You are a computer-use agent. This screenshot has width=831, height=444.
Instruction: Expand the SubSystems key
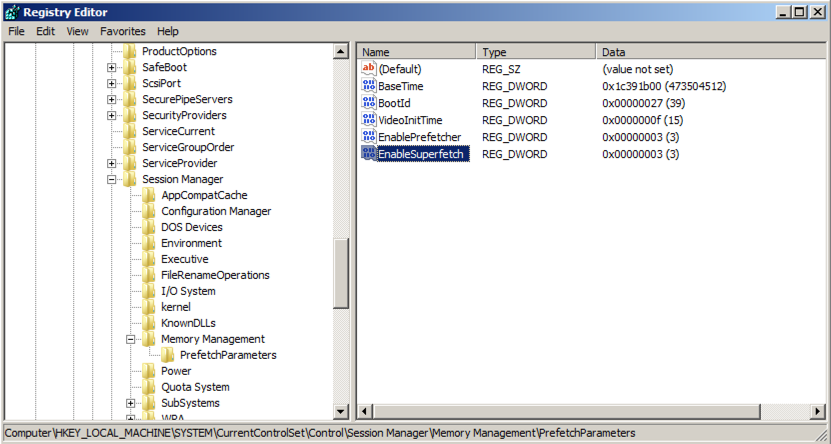pyautogui.click(x=130, y=403)
